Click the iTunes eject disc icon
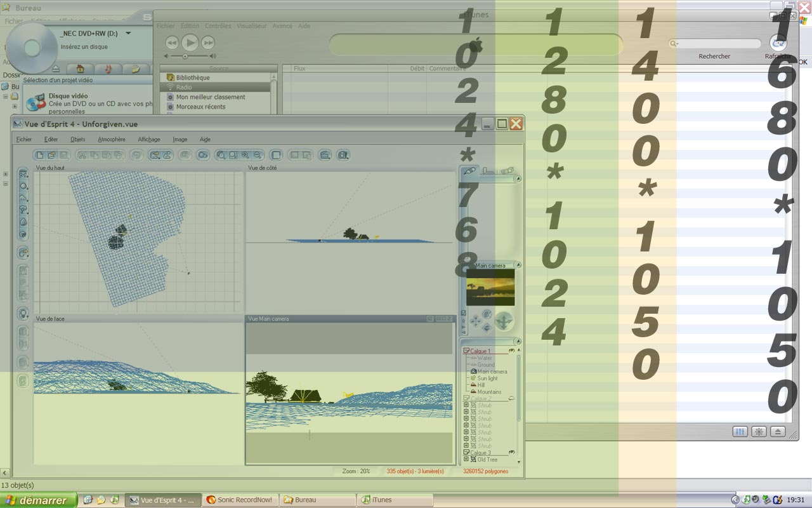This screenshot has width=812, height=508. [x=778, y=432]
